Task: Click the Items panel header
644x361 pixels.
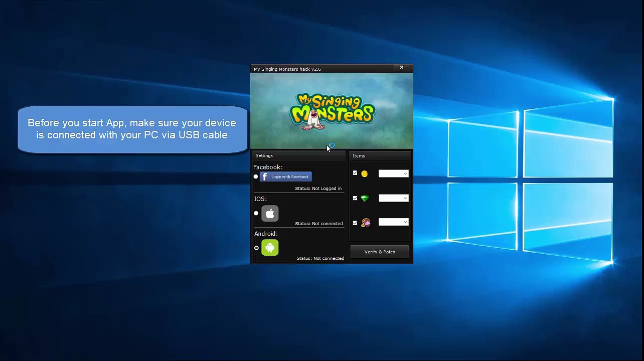Action: point(359,156)
